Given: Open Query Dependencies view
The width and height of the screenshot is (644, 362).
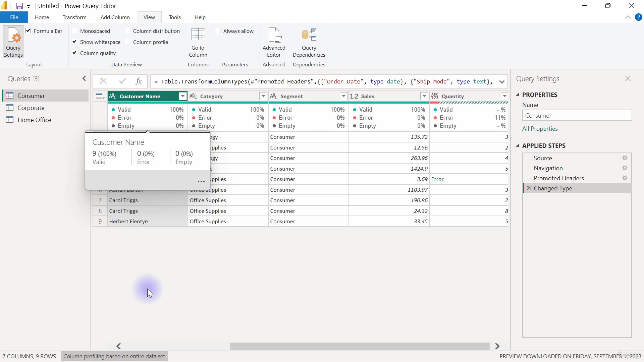Looking at the screenshot, I should pos(309,43).
